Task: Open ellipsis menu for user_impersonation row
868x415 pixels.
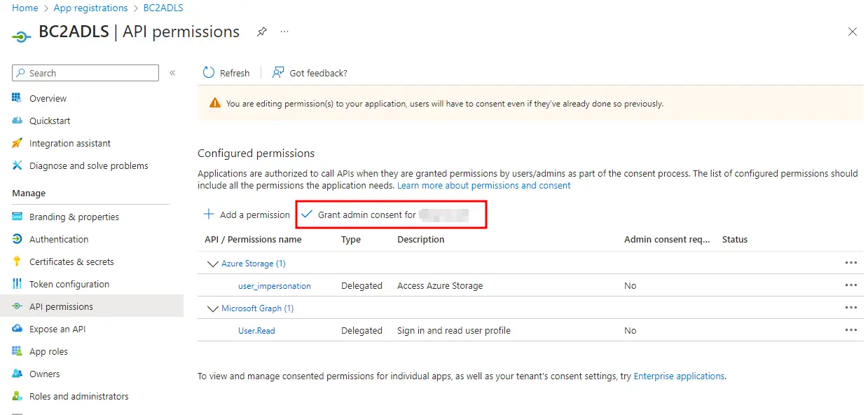Action: 851,285
